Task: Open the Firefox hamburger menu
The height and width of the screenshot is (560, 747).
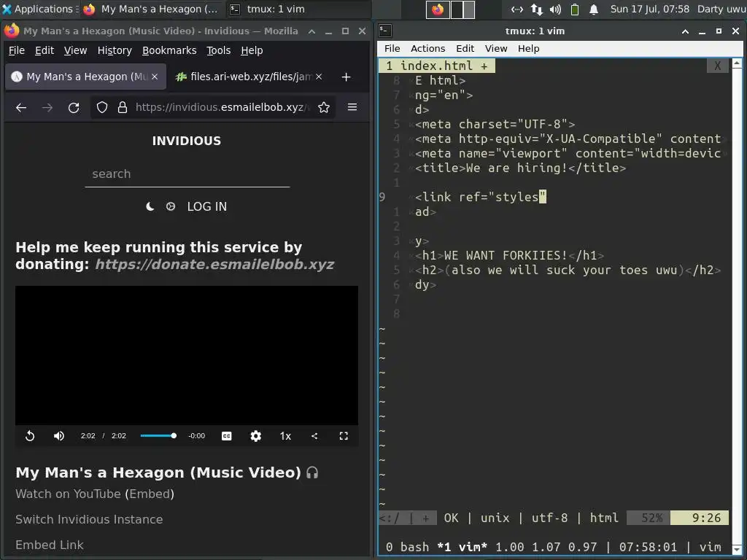Action: 352,108
